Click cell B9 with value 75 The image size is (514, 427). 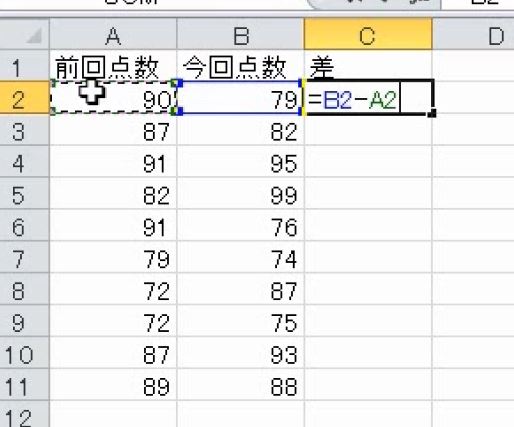241,321
